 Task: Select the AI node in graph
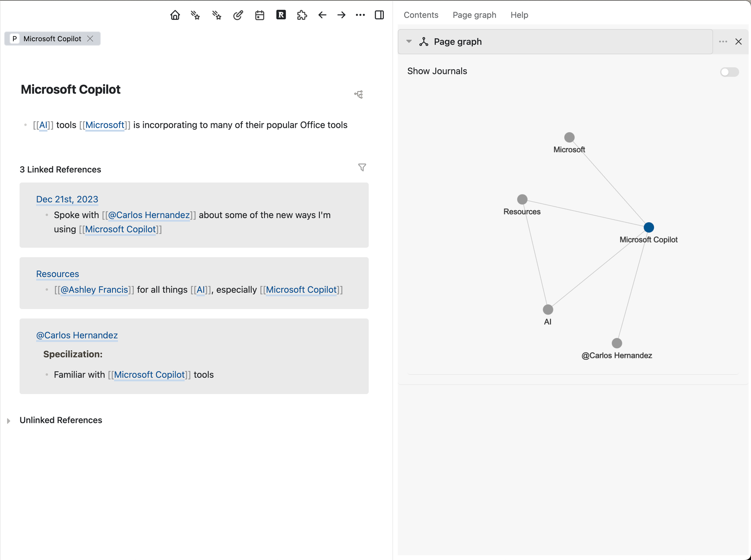tap(548, 310)
